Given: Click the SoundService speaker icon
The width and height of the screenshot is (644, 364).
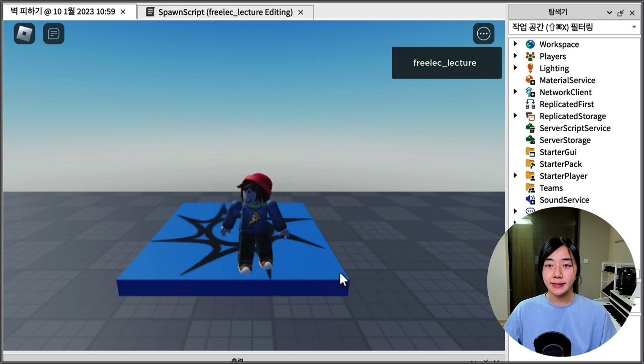Looking at the screenshot, I should click(530, 200).
